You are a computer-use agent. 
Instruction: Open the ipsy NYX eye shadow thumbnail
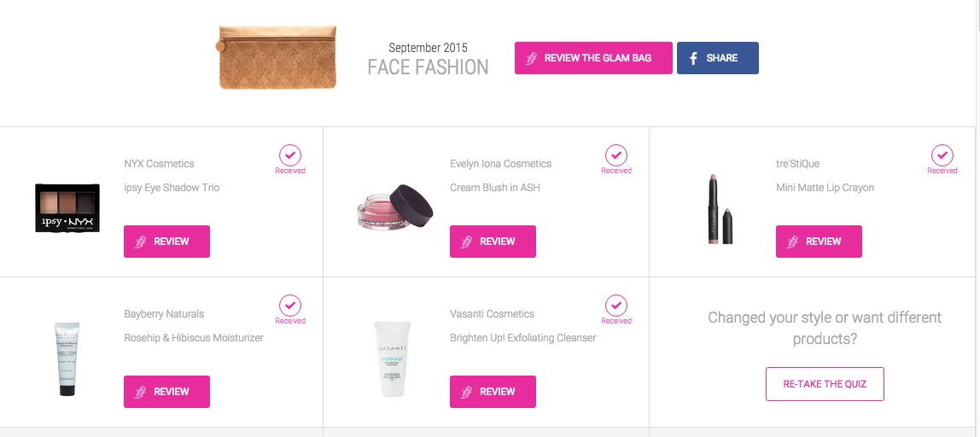(x=67, y=207)
